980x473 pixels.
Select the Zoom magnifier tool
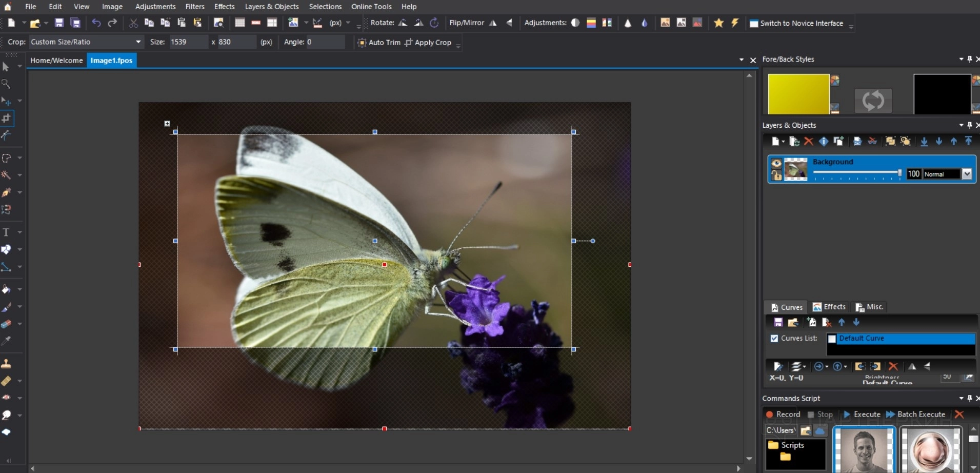click(x=6, y=84)
